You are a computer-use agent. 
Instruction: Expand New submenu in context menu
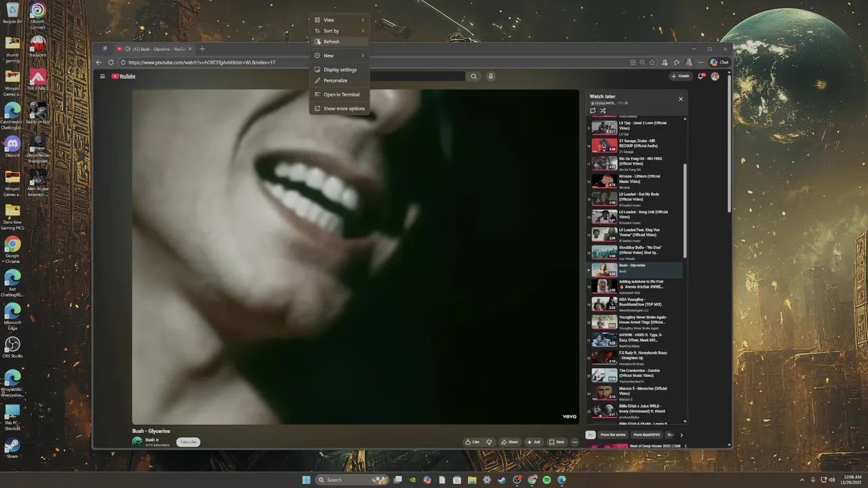click(340, 56)
